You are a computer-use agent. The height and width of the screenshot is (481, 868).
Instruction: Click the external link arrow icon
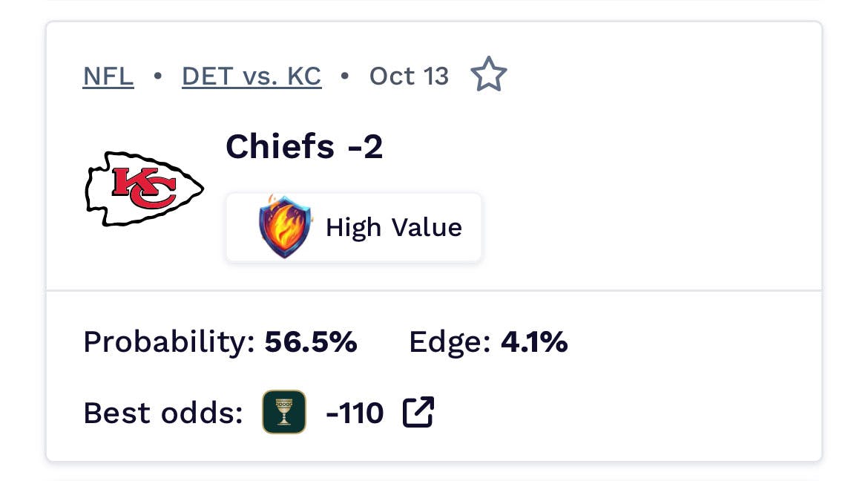click(x=418, y=413)
